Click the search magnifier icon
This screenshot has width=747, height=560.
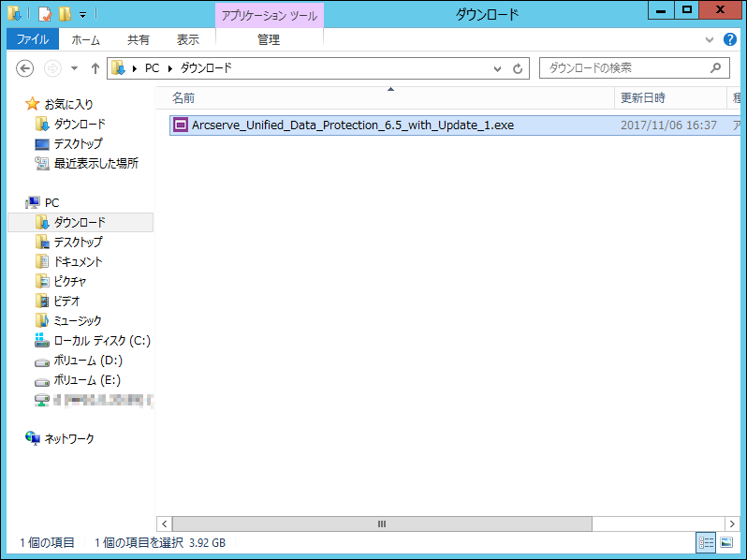(x=715, y=68)
